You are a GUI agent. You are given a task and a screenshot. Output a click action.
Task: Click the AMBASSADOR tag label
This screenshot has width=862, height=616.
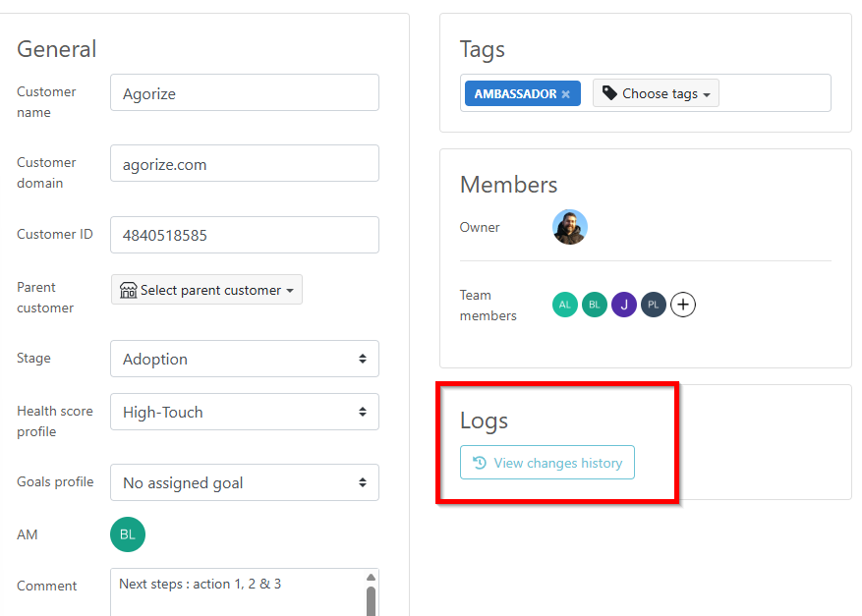(x=515, y=94)
